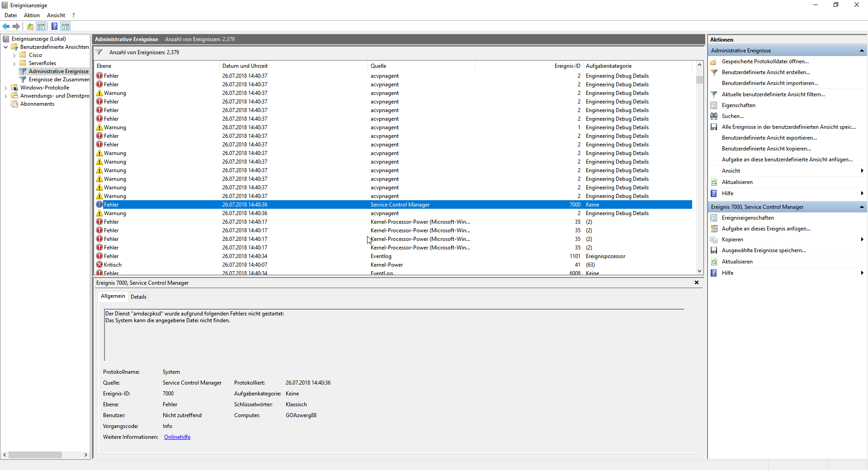
Task: Sort by the Aufgabenkategorie column header
Action: pyautogui.click(x=637, y=66)
